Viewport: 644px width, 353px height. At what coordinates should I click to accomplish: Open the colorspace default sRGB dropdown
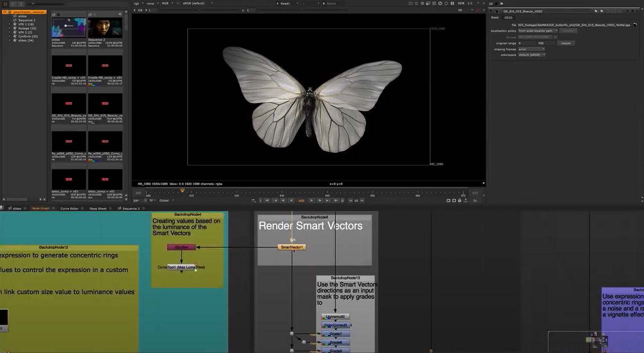[531, 55]
